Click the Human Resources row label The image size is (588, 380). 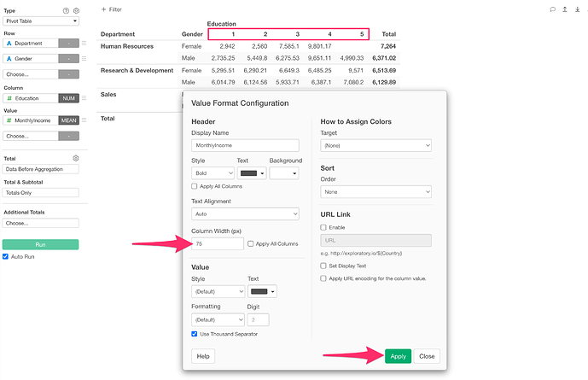pyautogui.click(x=127, y=46)
